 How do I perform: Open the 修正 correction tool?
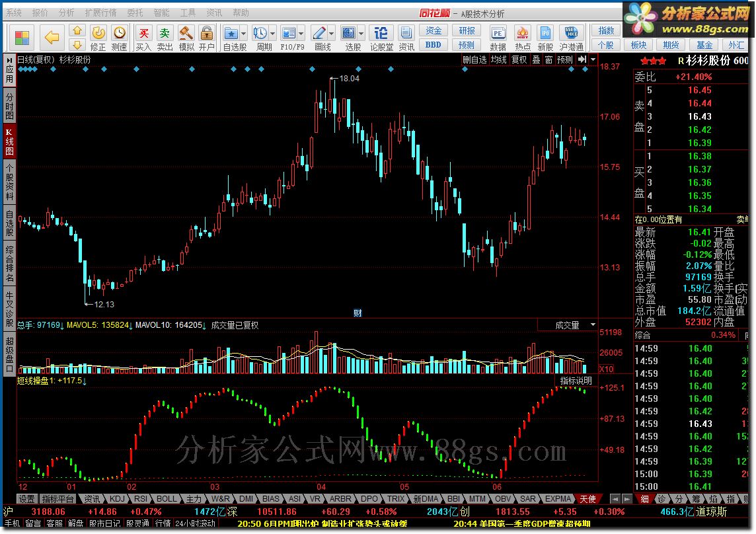pos(98,33)
